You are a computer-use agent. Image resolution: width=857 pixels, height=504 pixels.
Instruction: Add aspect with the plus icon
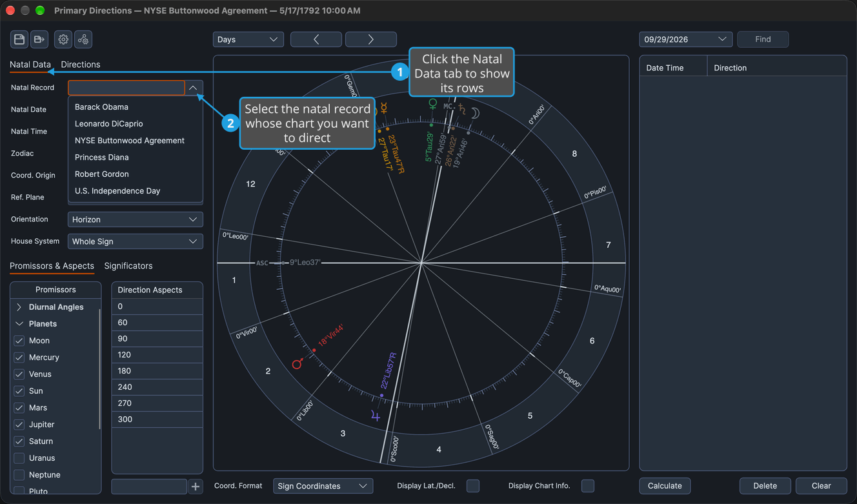click(196, 487)
